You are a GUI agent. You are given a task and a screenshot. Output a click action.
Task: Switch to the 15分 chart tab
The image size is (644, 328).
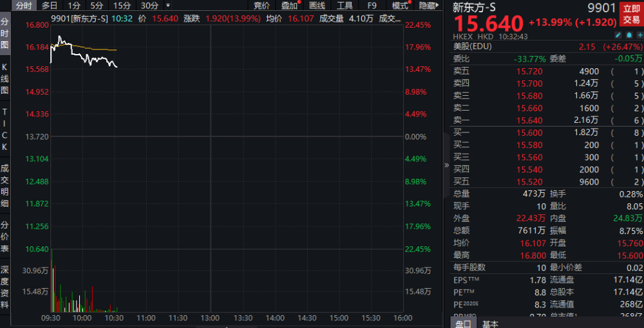[x=122, y=6]
